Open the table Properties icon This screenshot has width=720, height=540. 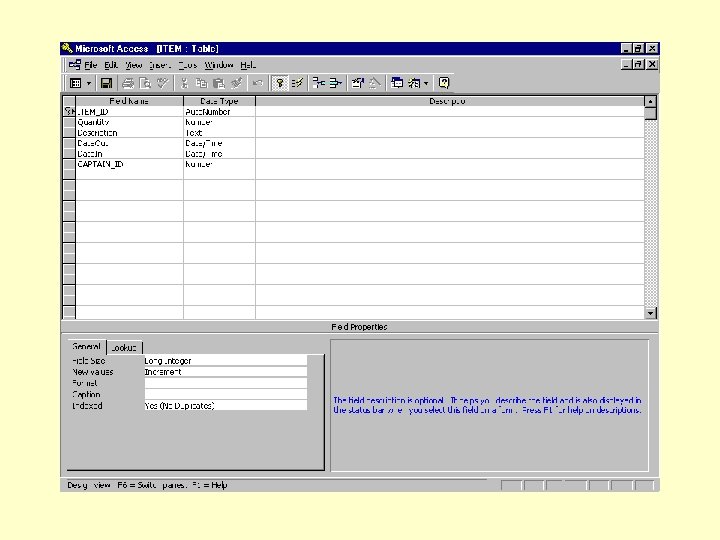pyautogui.click(x=357, y=83)
